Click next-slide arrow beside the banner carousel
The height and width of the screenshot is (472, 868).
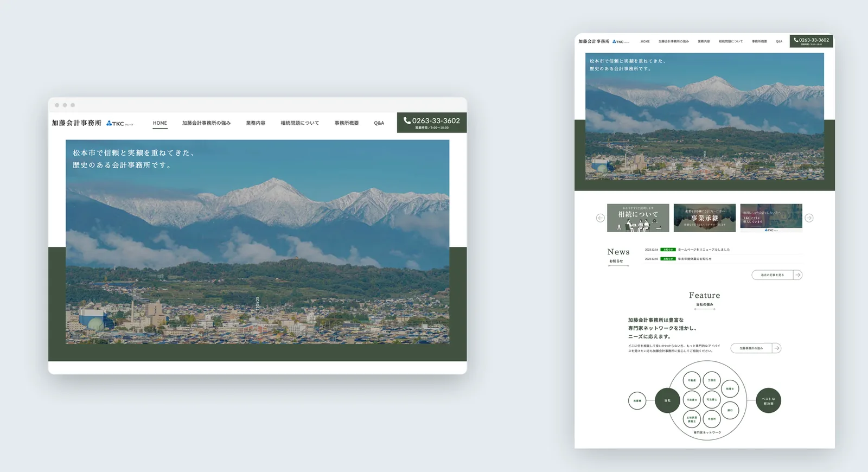click(809, 218)
